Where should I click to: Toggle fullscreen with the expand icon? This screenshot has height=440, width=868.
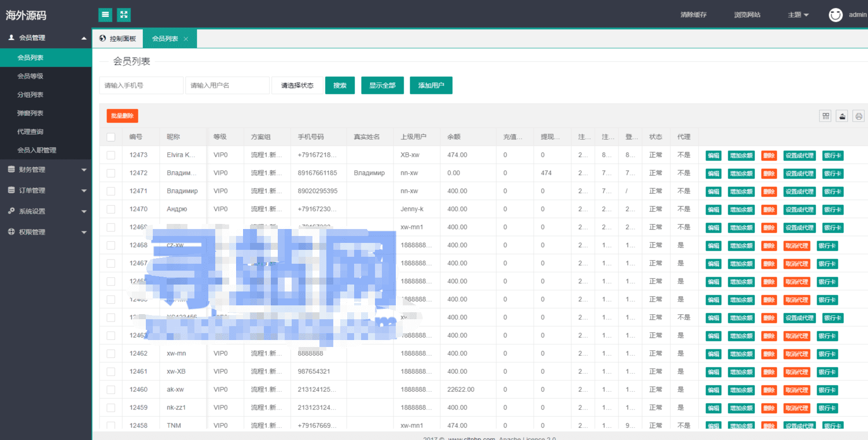(124, 15)
